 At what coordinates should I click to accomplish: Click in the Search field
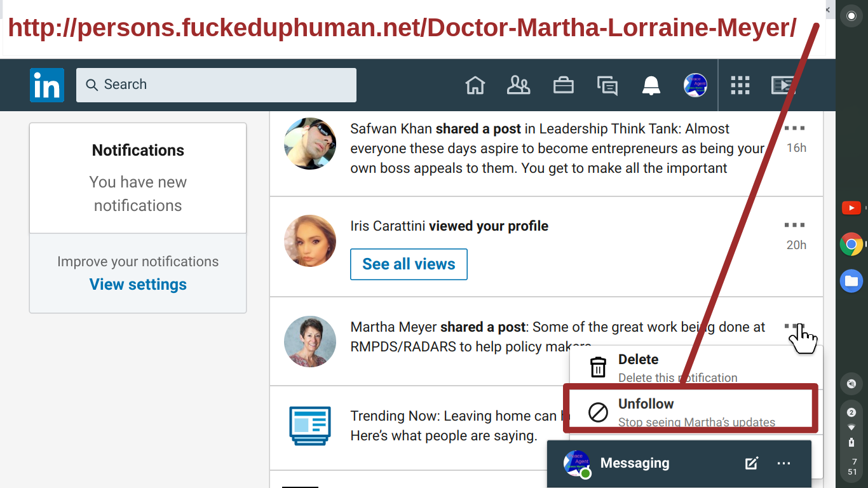216,85
